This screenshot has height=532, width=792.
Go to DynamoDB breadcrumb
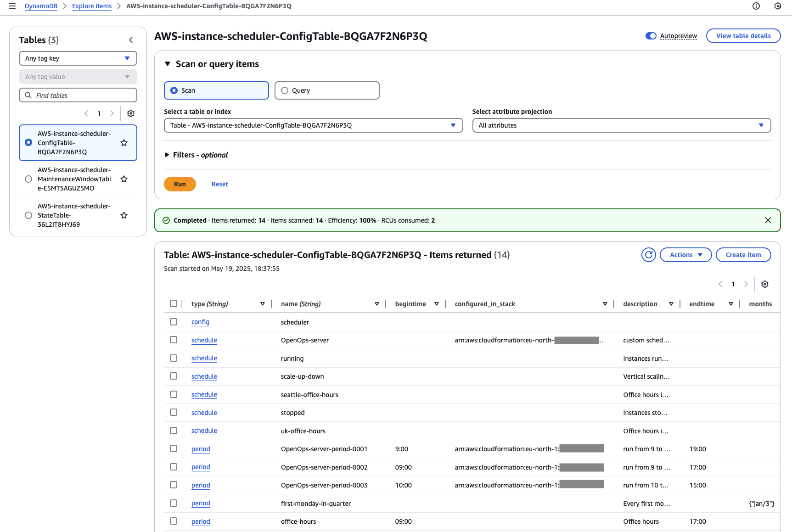click(x=41, y=6)
